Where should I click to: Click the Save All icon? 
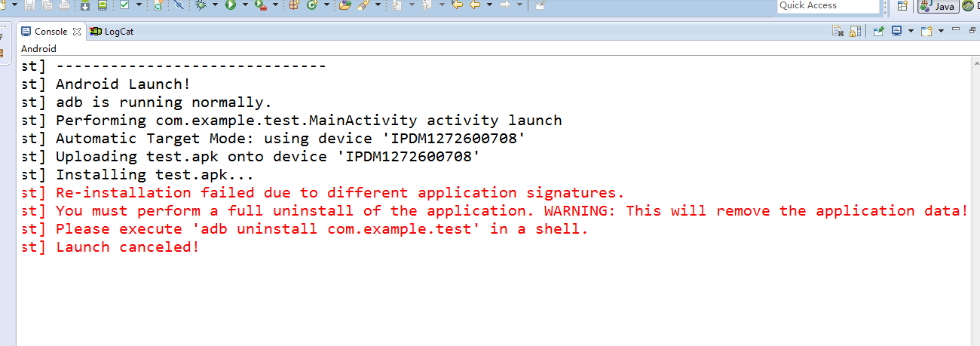click(x=47, y=5)
